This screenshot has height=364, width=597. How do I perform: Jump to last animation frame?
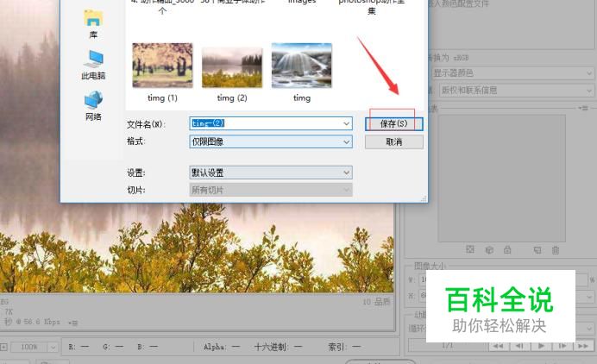pyautogui.click(x=583, y=346)
